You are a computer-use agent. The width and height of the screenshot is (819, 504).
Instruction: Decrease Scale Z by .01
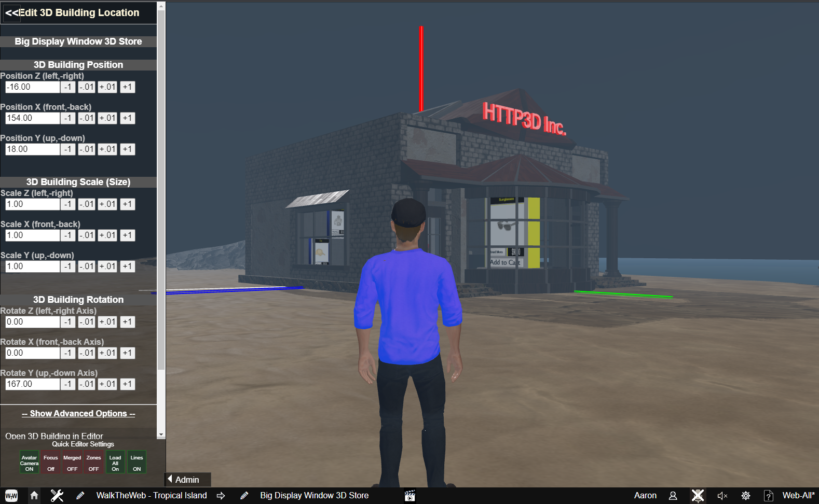pyautogui.click(x=87, y=204)
